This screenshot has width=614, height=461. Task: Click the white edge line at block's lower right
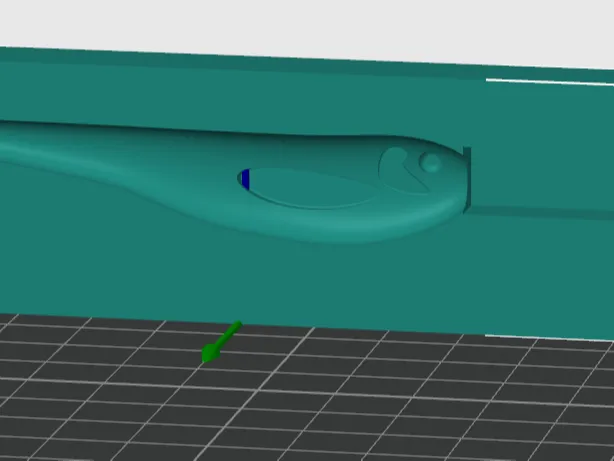point(548,338)
